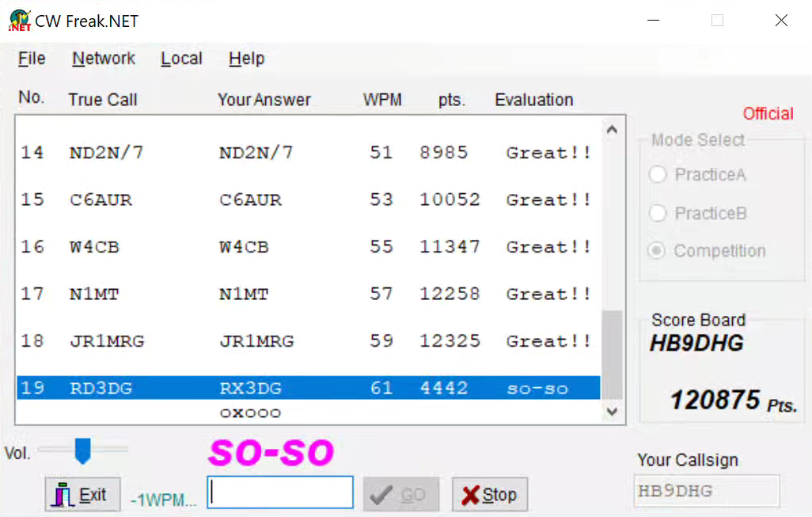Click the volume slider handle
The width and height of the screenshot is (812, 517).
(x=82, y=450)
